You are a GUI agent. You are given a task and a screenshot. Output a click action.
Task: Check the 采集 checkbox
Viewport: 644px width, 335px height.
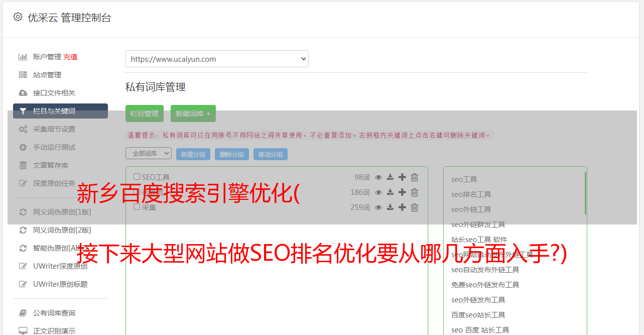137,207
